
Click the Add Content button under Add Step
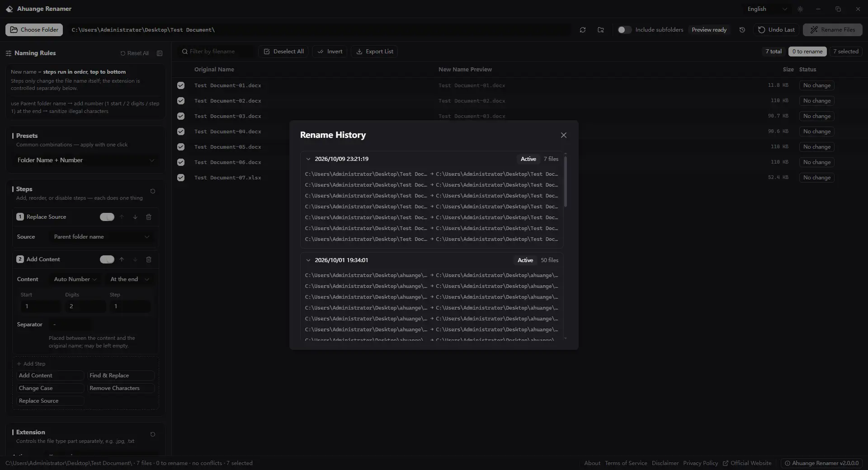point(50,376)
